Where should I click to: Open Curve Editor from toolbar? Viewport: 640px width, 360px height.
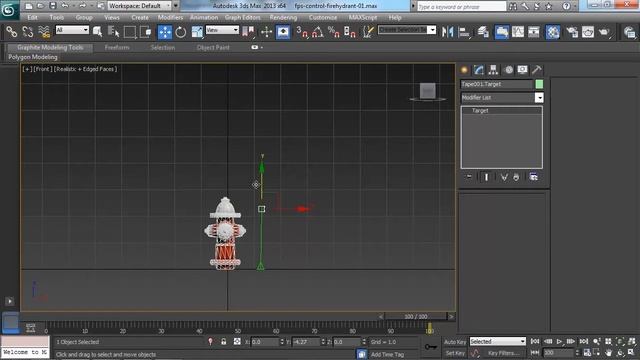point(518,31)
